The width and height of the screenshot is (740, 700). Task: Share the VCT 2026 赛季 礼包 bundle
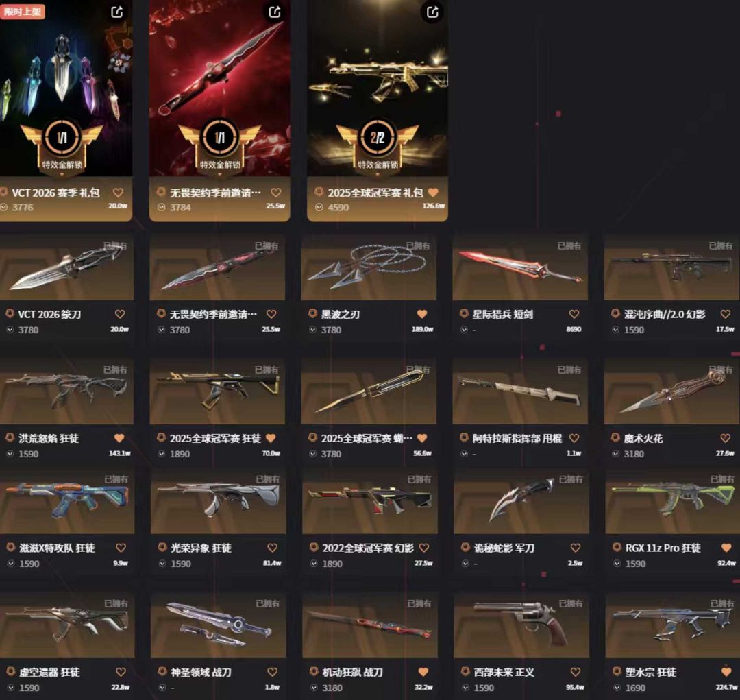(117, 12)
